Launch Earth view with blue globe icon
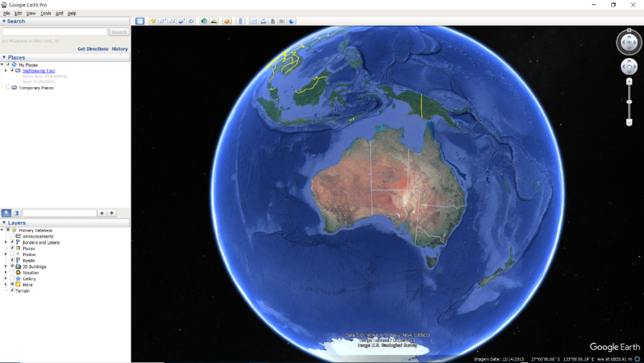The height and width of the screenshot is (363, 644). [x=292, y=21]
